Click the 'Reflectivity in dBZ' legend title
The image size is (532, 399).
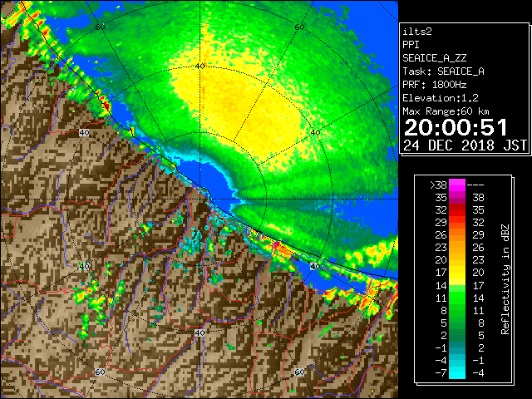coord(505,279)
